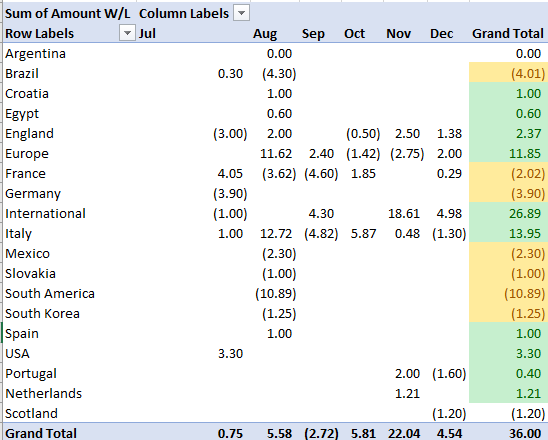Select the Argentina row label

(35, 53)
